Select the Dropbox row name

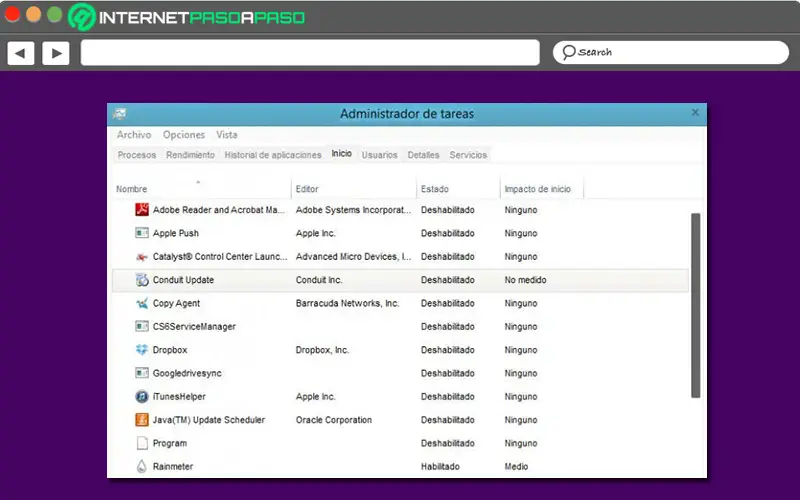tap(170, 350)
